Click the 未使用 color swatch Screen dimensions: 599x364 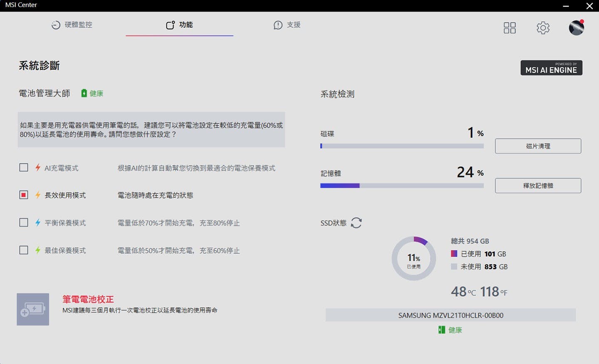click(x=454, y=266)
